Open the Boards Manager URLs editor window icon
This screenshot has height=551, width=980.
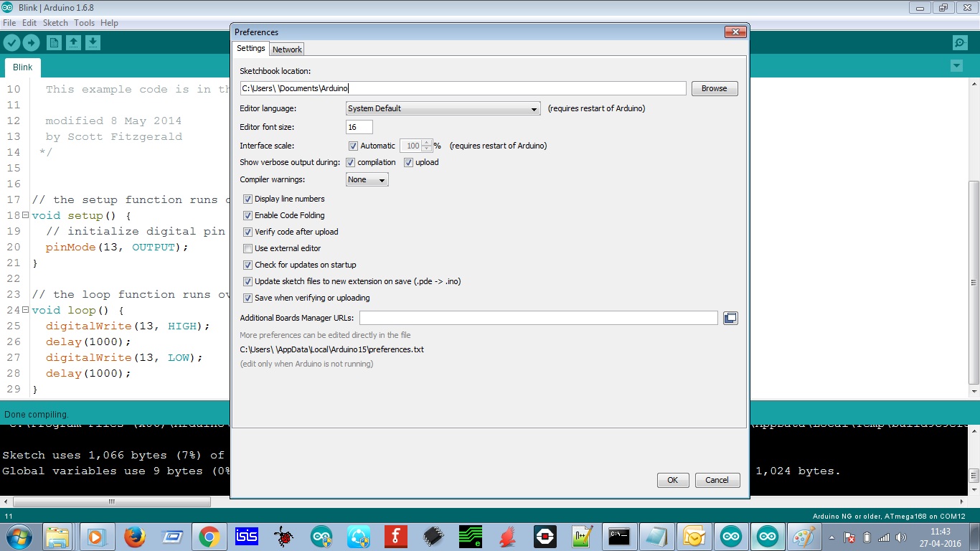pyautogui.click(x=730, y=318)
